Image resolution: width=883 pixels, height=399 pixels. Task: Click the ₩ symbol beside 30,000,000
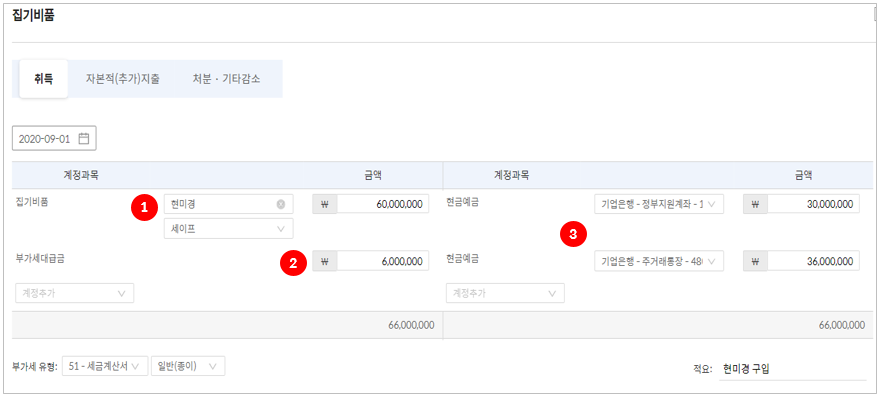click(755, 204)
